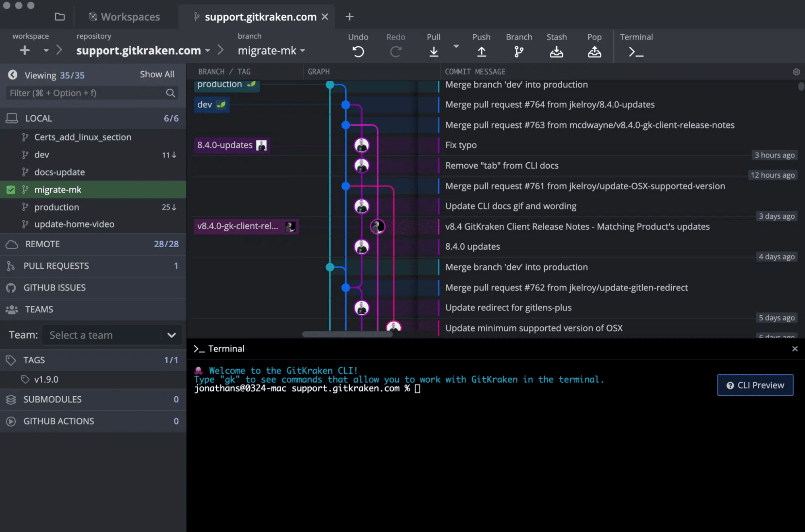Click Show All in the left panel
The width and height of the screenshot is (805, 532).
(157, 74)
